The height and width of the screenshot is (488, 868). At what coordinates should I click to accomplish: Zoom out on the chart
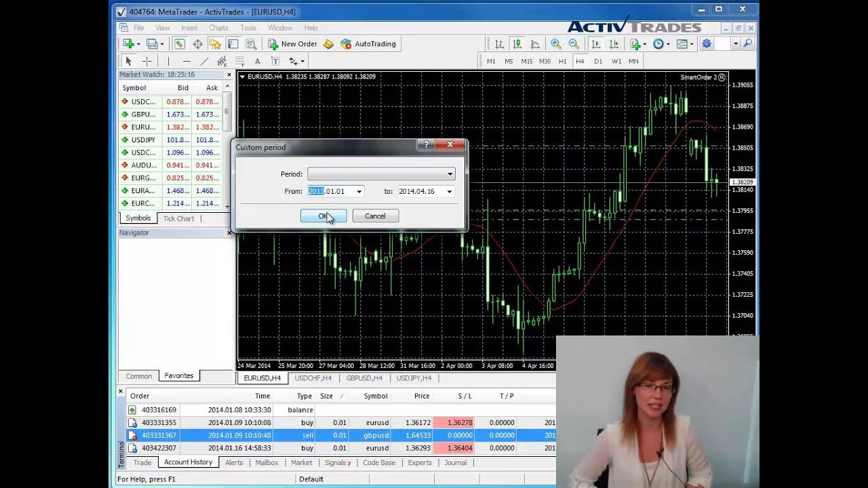point(574,43)
